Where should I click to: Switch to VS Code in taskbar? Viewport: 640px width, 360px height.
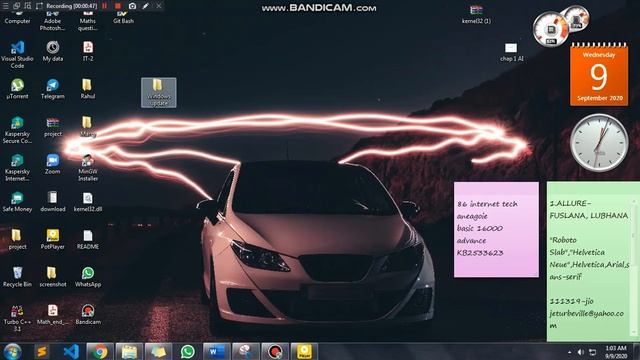(x=71, y=351)
